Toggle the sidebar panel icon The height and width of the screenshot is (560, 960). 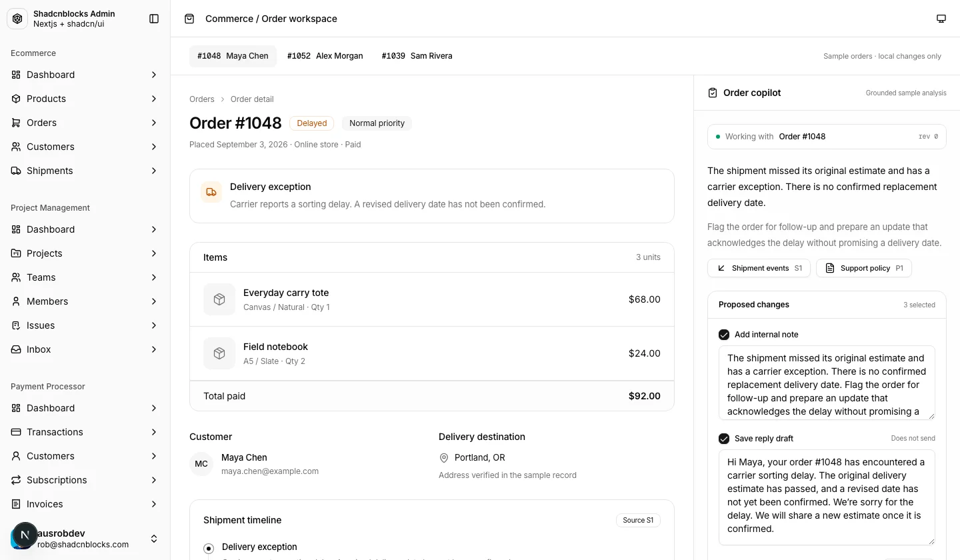click(154, 19)
